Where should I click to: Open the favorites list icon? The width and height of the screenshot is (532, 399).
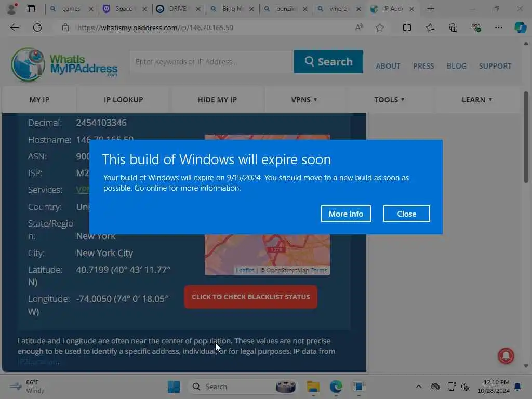point(430,28)
